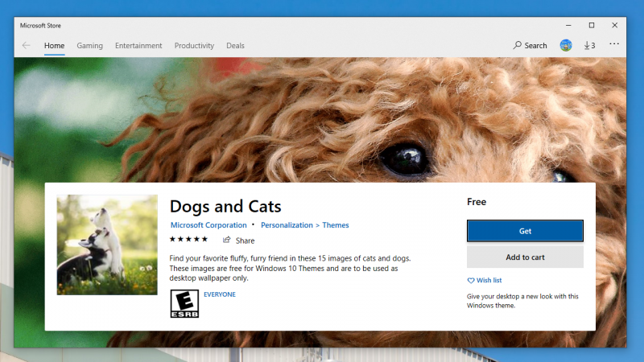The image size is (644, 362).
Task: Switch to the Entertainment tab
Action: click(138, 46)
